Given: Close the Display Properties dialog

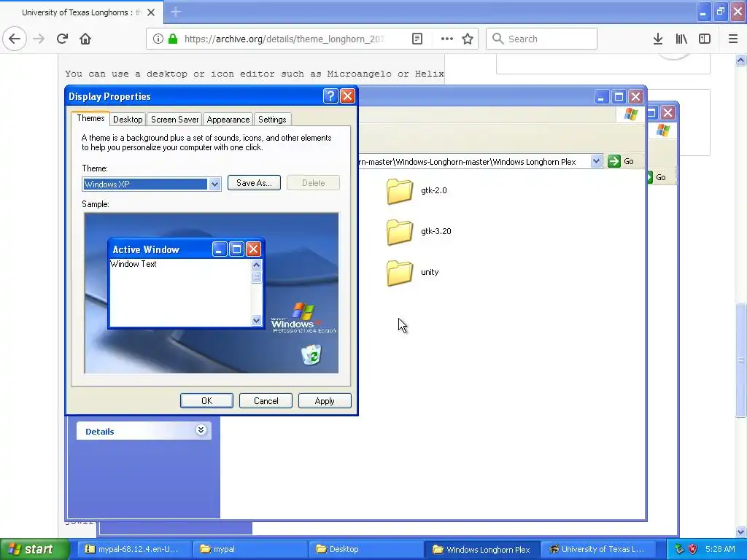Looking at the screenshot, I should (x=348, y=96).
